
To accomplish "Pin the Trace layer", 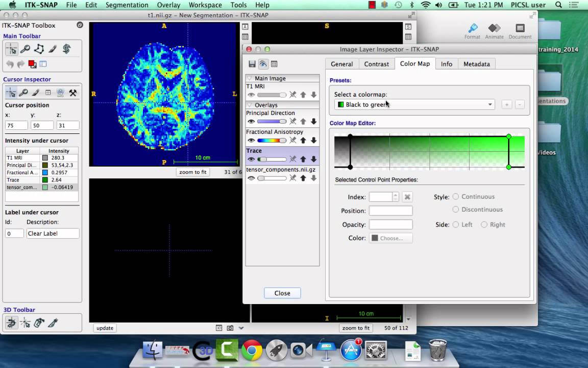I will point(293,159).
